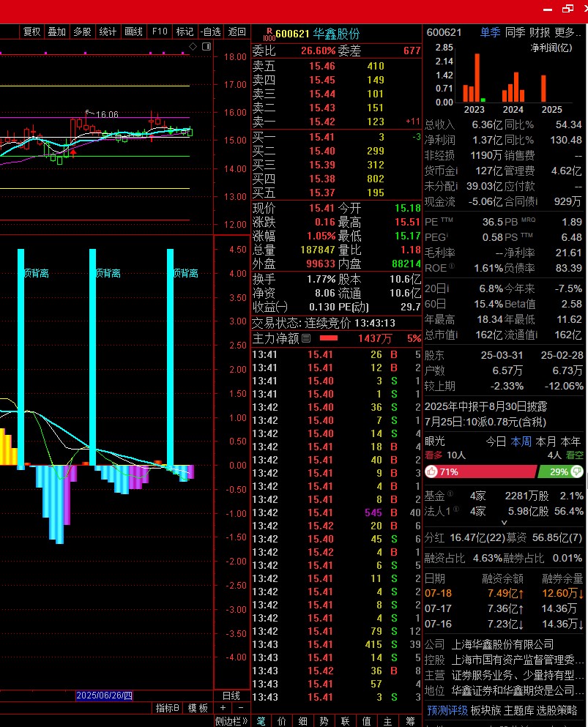Expand the institutional holders list chevron
The height and width of the screenshot is (727, 588).
[x=504, y=523]
